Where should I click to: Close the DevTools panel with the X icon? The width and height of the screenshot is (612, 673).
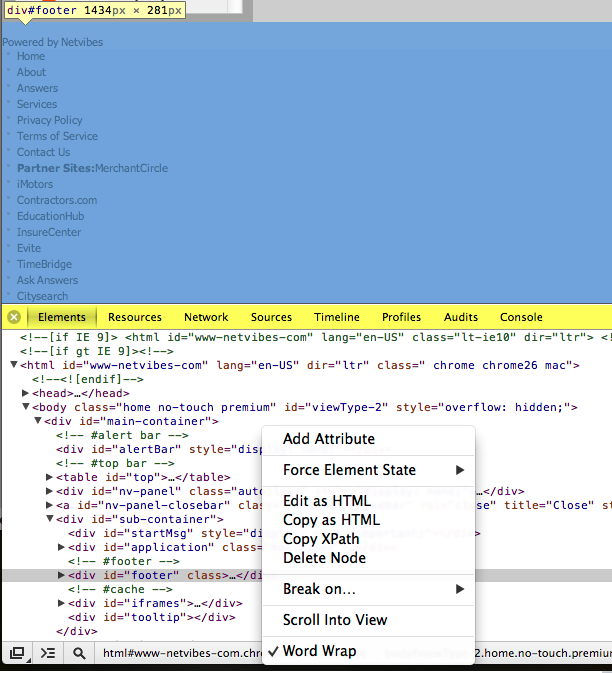coord(14,317)
